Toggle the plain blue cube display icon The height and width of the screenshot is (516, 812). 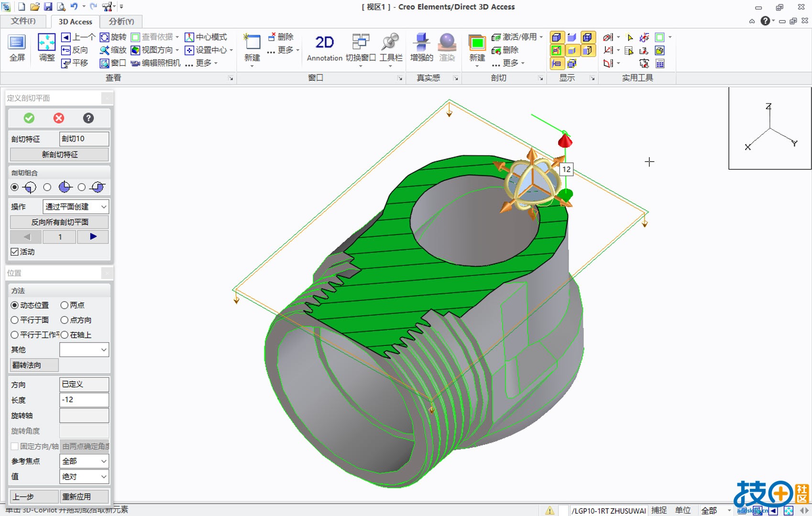571,37
